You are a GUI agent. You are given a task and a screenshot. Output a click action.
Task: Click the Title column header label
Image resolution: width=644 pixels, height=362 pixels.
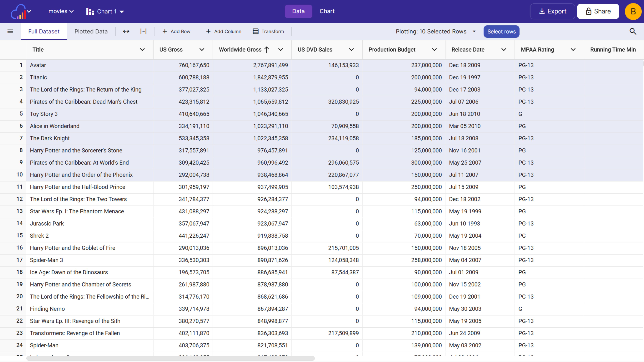38,50
